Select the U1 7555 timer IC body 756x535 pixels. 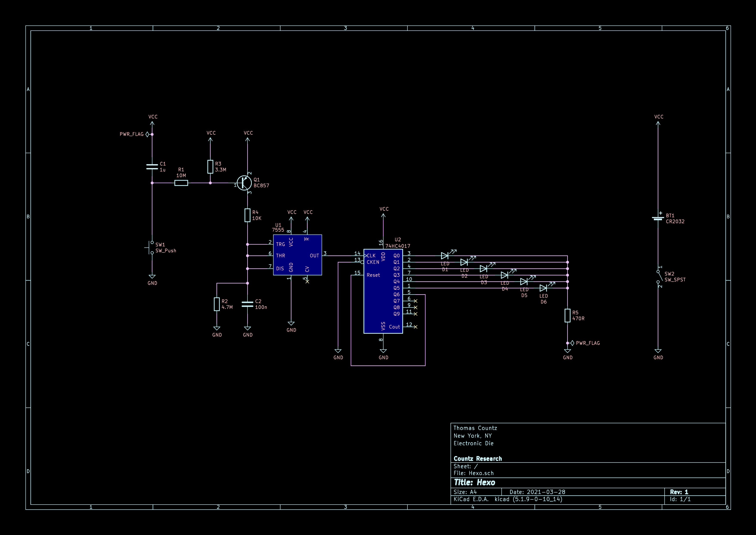pos(297,255)
